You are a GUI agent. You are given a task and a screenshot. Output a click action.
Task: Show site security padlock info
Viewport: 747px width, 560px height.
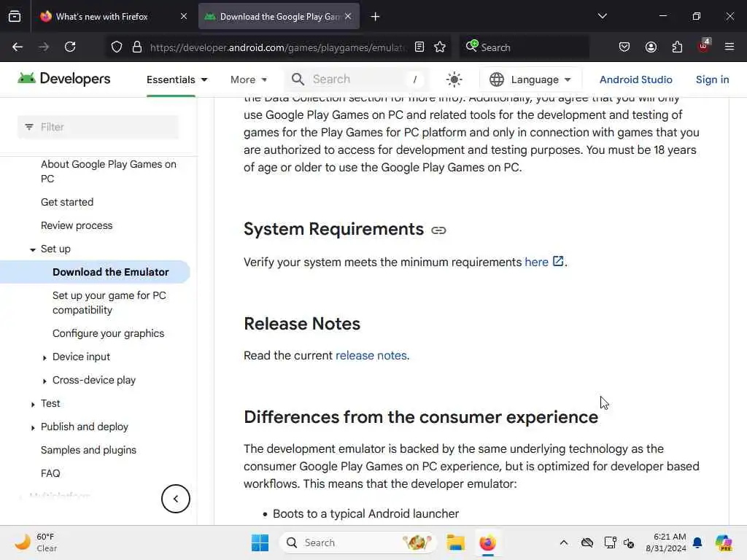point(137,47)
